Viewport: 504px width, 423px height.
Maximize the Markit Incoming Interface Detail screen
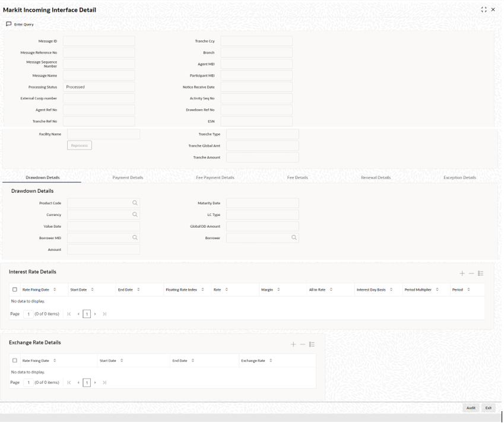click(x=484, y=9)
